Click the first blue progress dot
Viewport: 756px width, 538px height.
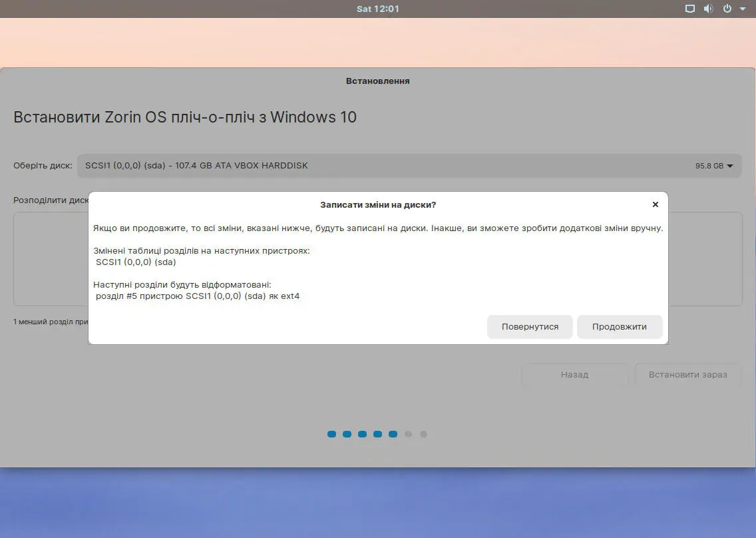(331, 434)
